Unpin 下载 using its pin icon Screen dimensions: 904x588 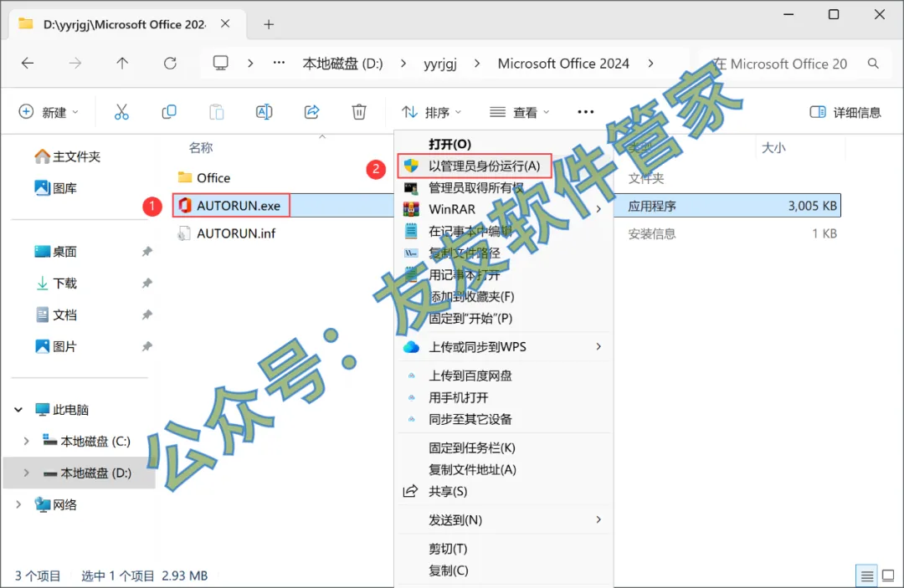147,284
